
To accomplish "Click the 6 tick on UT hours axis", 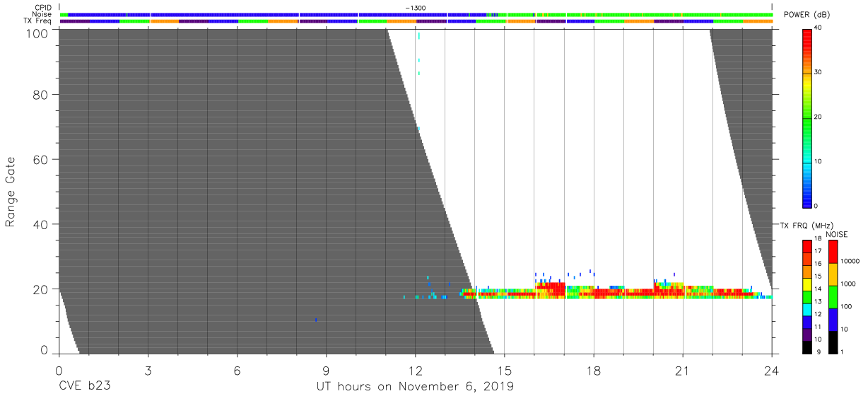I will [x=237, y=370].
